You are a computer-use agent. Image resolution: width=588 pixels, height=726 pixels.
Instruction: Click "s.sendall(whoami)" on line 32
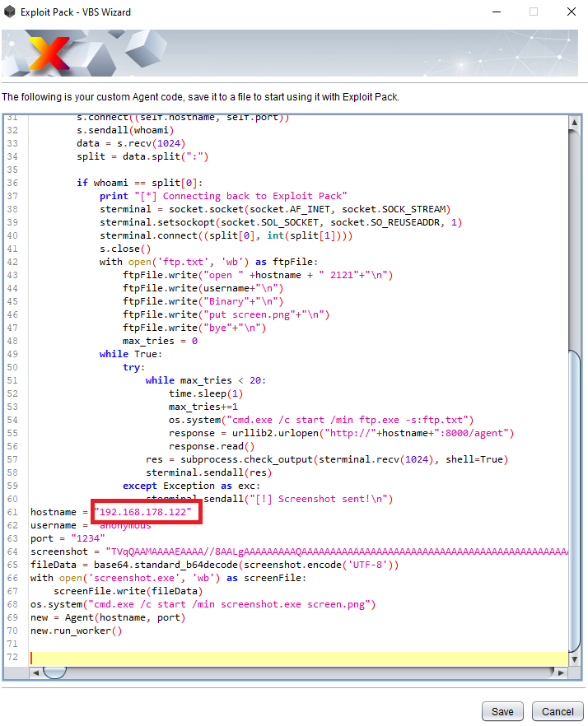[125, 130]
